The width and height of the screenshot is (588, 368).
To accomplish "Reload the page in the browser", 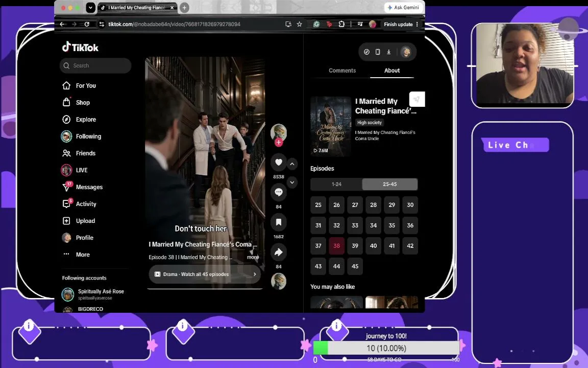I will tap(87, 24).
